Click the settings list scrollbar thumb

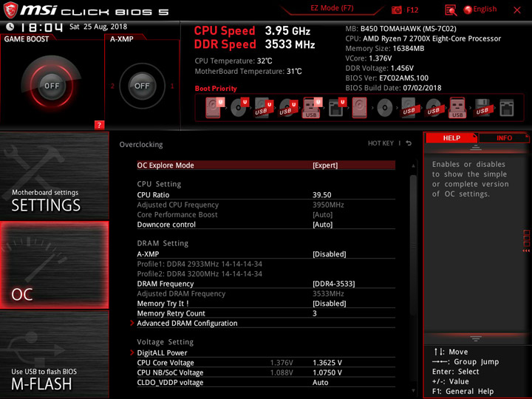pos(413,245)
